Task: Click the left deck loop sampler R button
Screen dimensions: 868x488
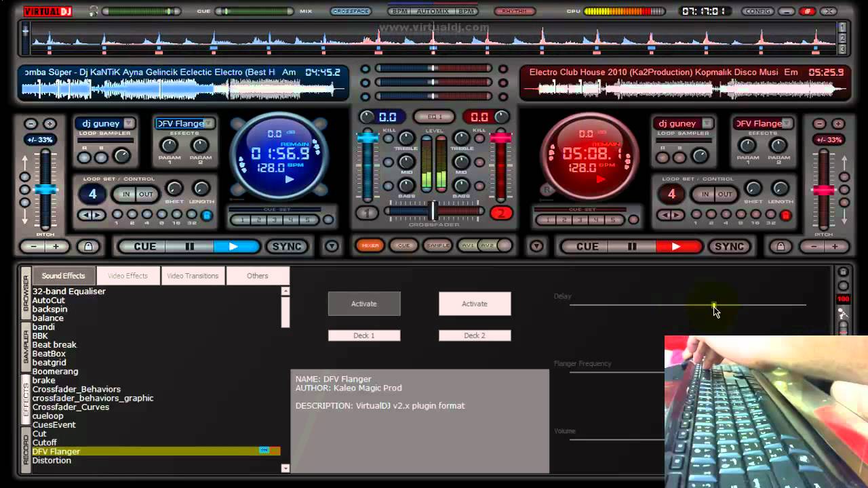Action: 84,157
